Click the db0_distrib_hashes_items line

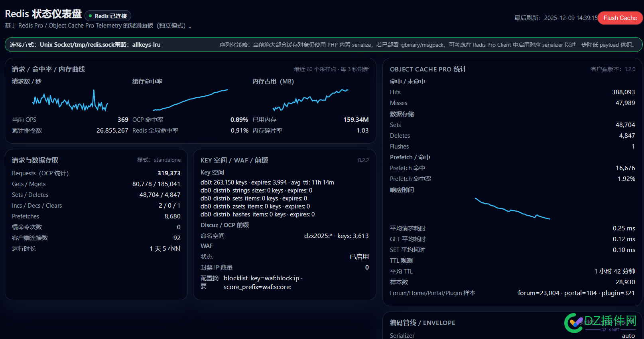(258, 214)
